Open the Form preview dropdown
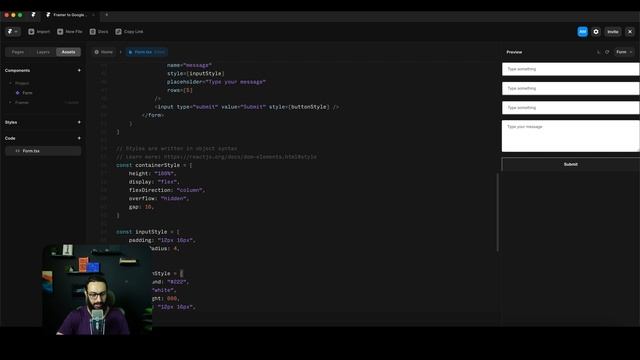This screenshot has width=640, height=360. 624,52
